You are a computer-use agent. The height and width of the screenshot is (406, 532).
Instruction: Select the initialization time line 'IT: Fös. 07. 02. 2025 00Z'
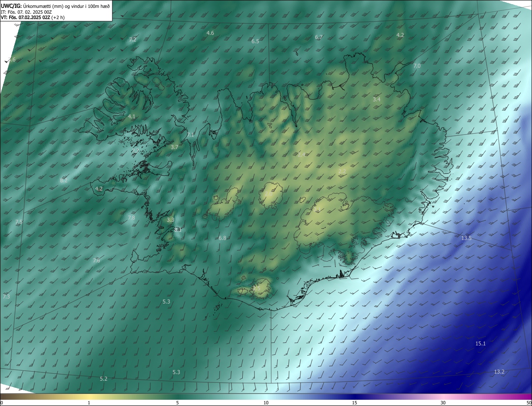(x=27, y=12)
